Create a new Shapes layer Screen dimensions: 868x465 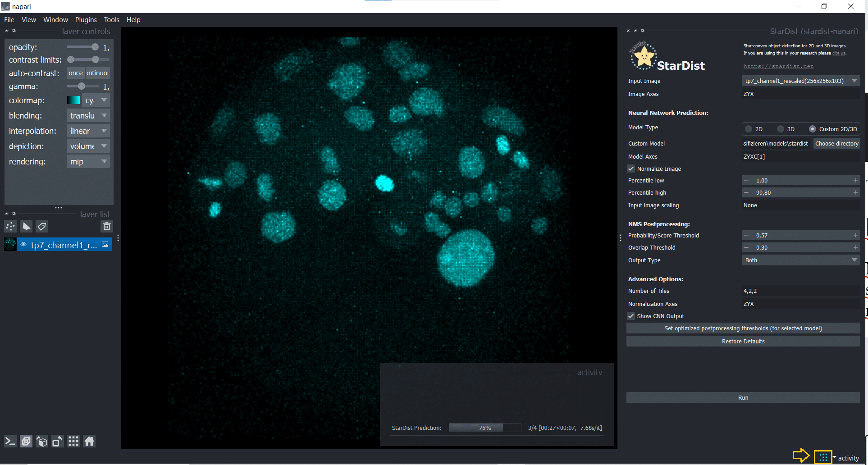coord(26,226)
